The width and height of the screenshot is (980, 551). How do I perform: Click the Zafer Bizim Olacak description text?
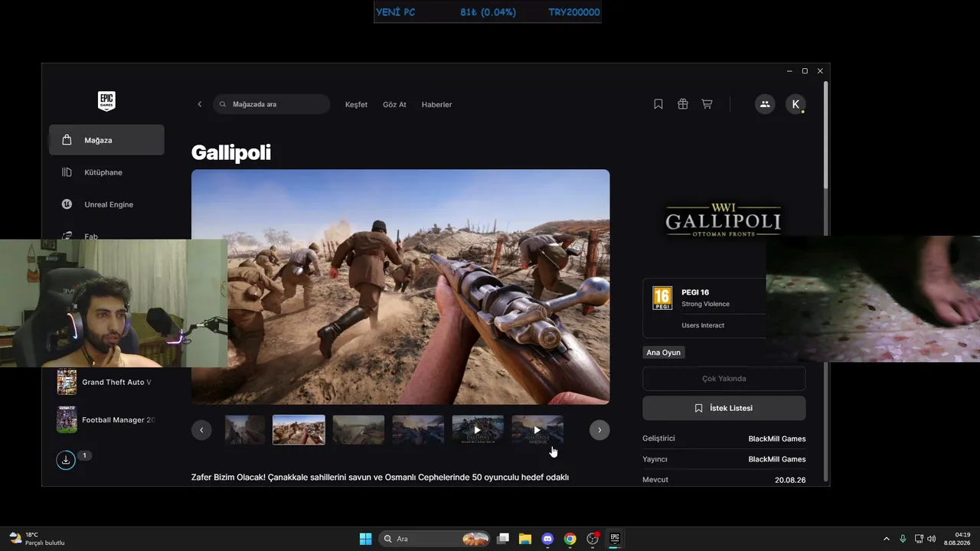(380, 477)
